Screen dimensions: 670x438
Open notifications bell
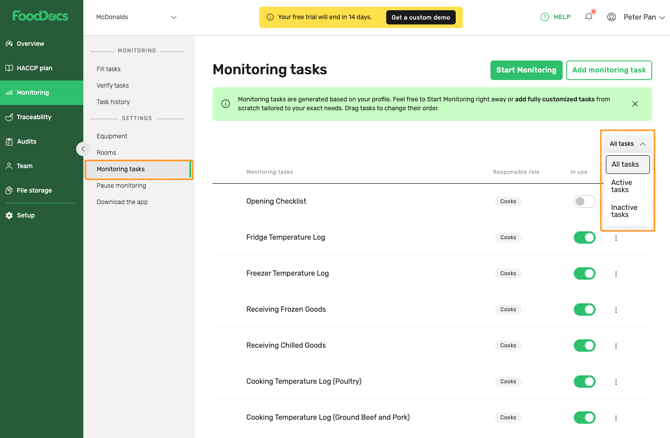coord(589,17)
